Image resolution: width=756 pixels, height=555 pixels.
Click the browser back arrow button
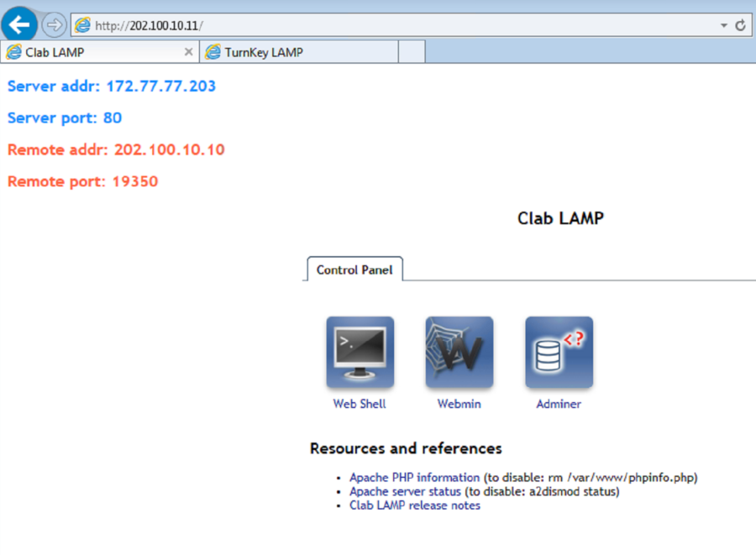pyautogui.click(x=19, y=24)
